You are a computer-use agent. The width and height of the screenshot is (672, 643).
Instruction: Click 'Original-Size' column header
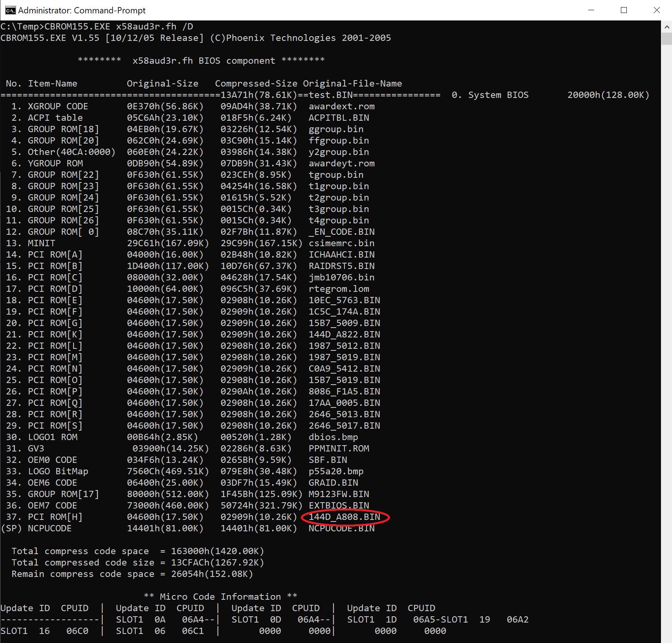coord(162,83)
